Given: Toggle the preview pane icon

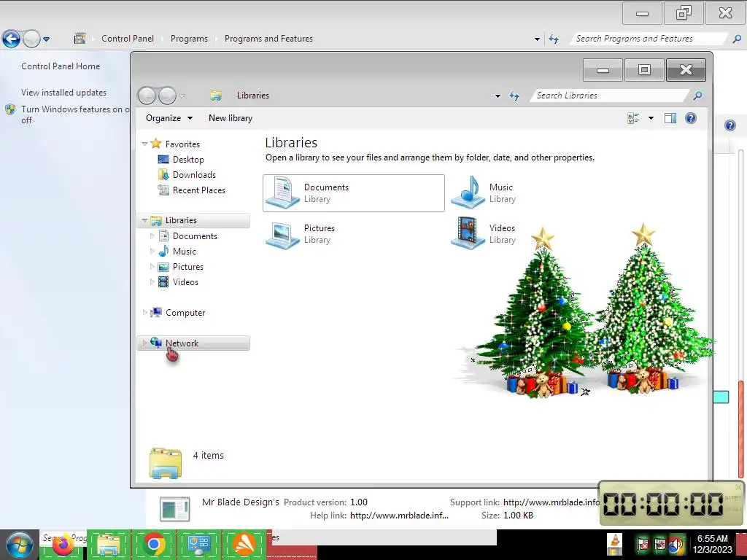Looking at the screenshot, I should [670, 118].
